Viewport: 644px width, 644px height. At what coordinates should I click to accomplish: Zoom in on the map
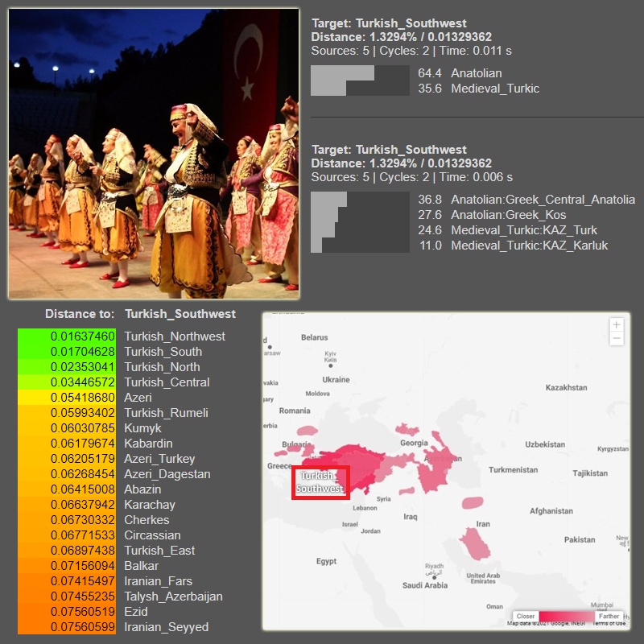[x=617, y=324]
